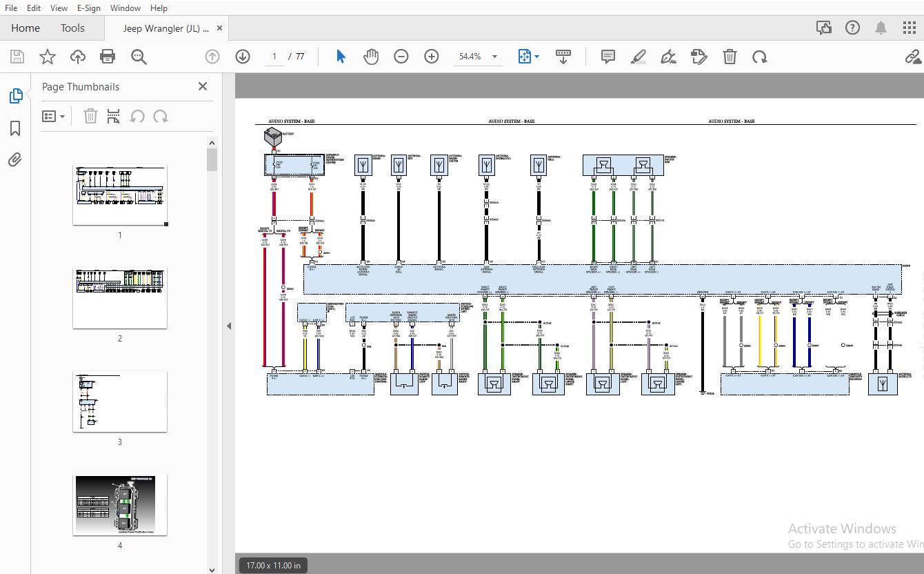Expand the thumbnail options menu dropdown

coord(53,117)
